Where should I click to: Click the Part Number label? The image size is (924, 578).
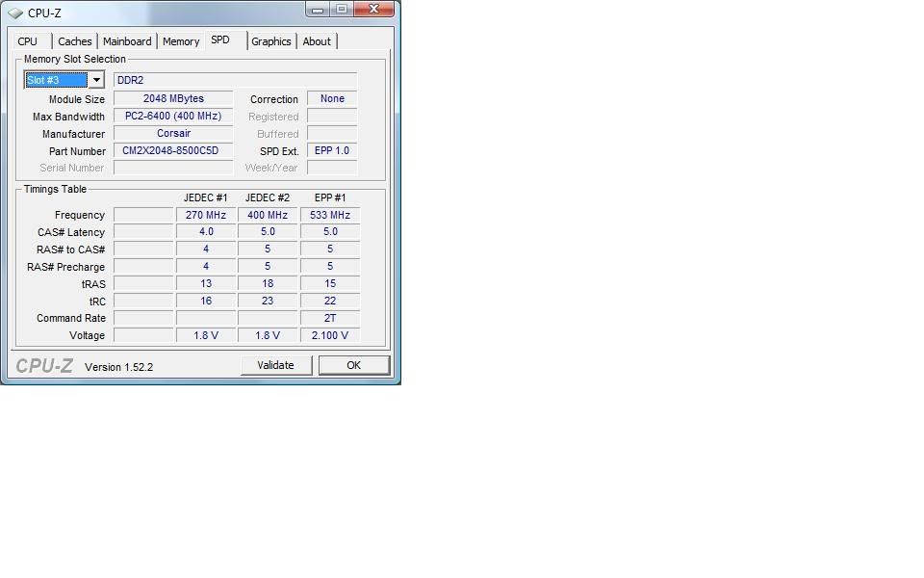coord(77,151)
